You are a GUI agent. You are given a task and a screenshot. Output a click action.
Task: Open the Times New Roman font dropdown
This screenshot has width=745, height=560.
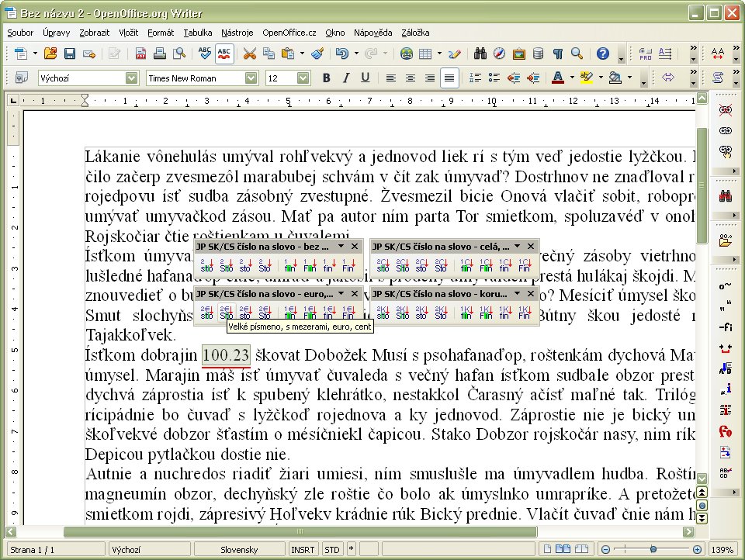pos(251,78)
